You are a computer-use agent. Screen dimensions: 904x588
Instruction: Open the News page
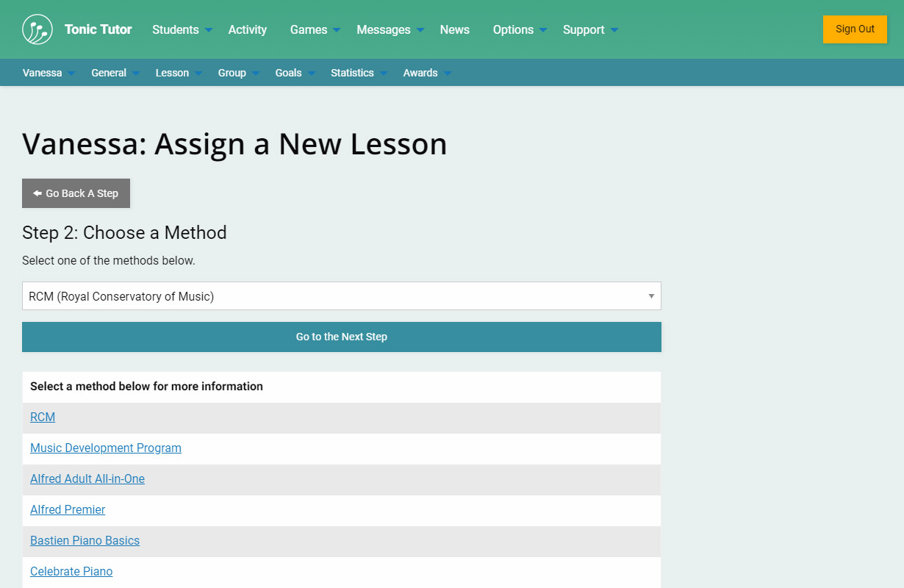[454, 29]
